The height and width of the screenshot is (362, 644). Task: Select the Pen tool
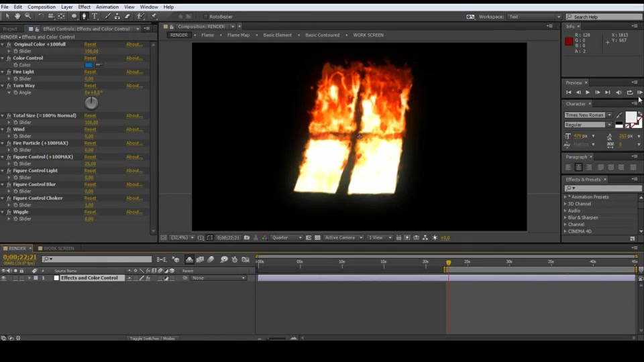pyautogui.click(x=85, y=16)
